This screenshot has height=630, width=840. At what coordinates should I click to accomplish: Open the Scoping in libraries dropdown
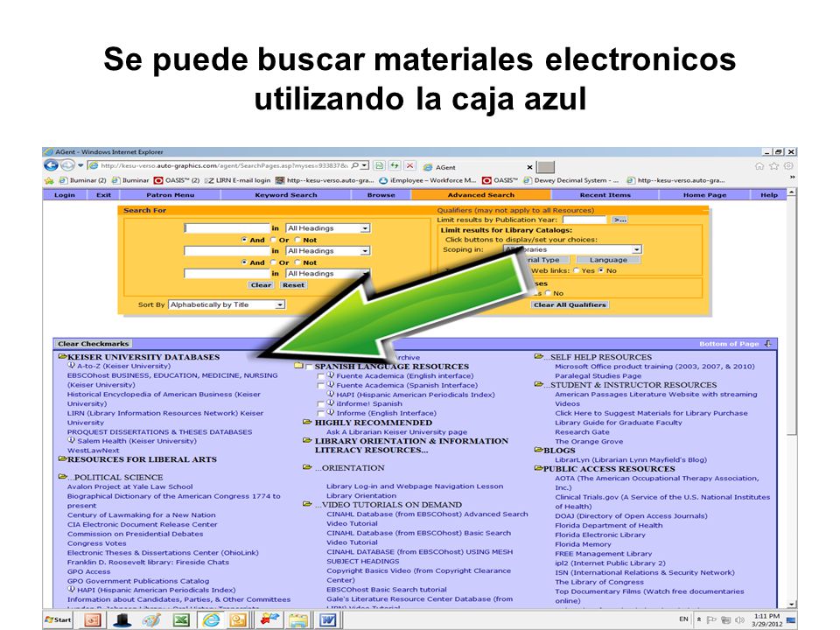(572, 249)
